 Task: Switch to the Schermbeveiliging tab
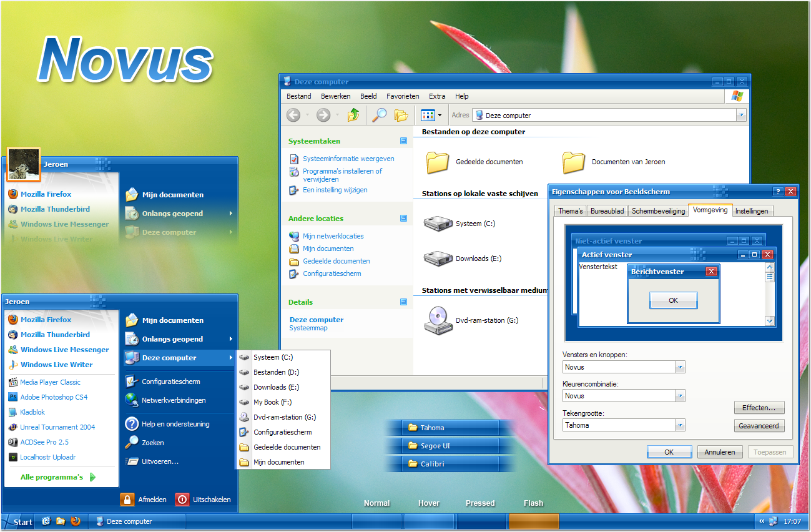pyautogui.click(x=657, y=211)
